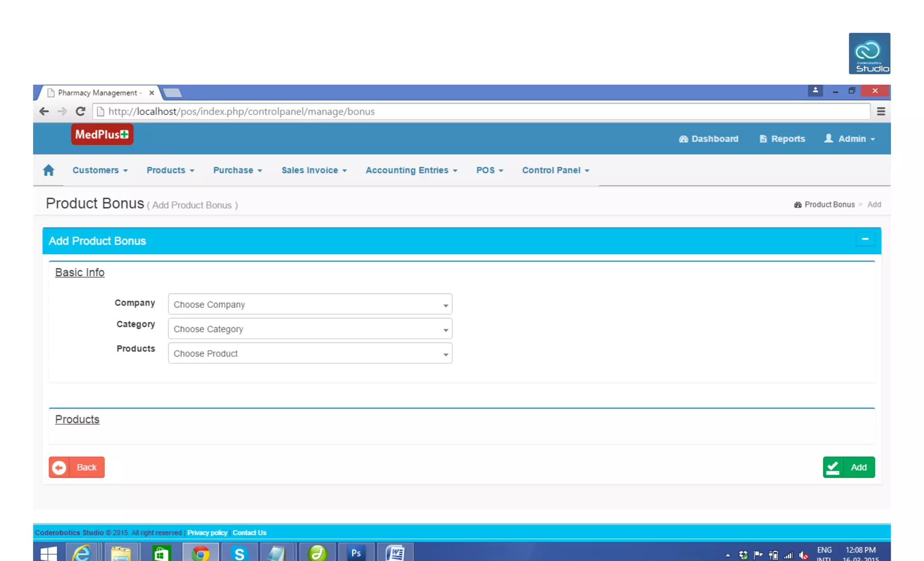This screenshot has height=561, width=924.
Task: Collapse the Add Product Bonus panel
Action: pos(865,239)
